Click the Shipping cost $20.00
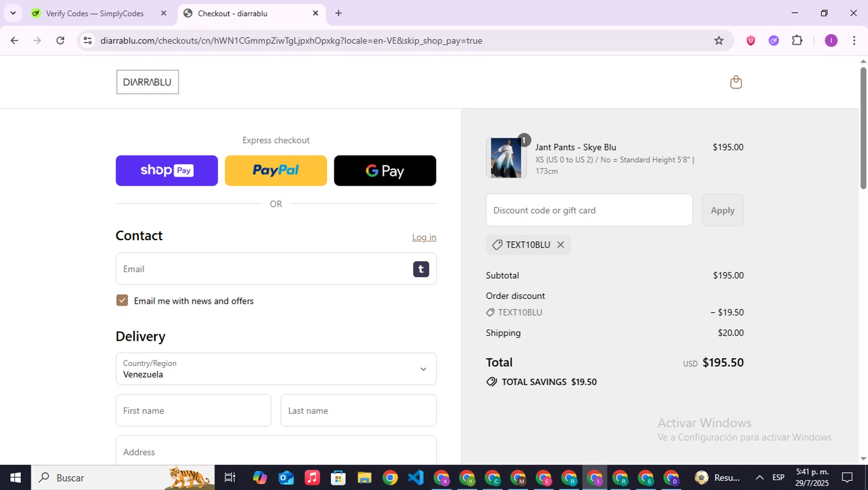The width and height of the screenshot is (868, 490). click(x=730, y=333)
